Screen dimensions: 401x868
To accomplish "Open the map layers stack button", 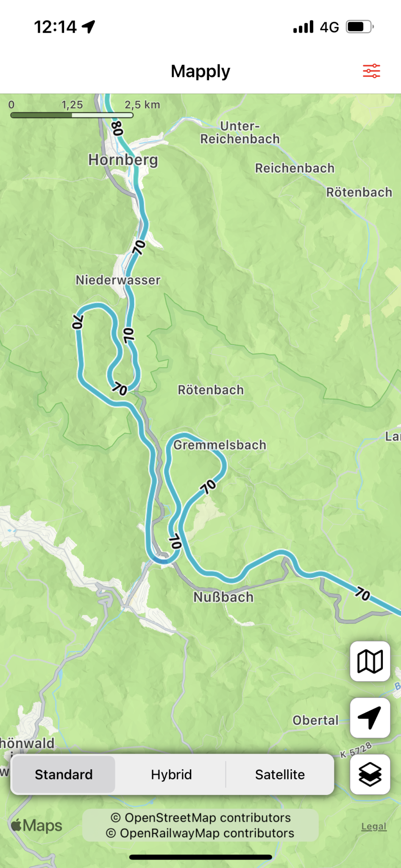I will click(x=370, y=774).
